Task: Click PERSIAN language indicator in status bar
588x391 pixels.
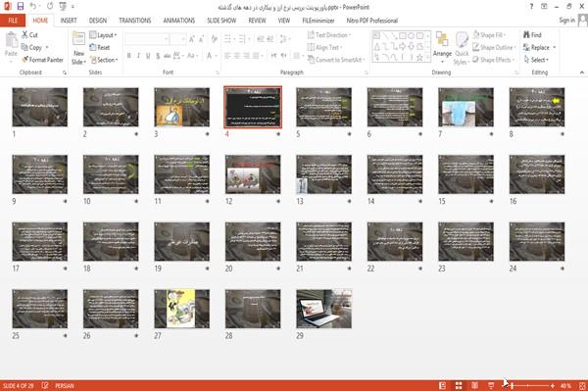Action: [x=64, y=385]
